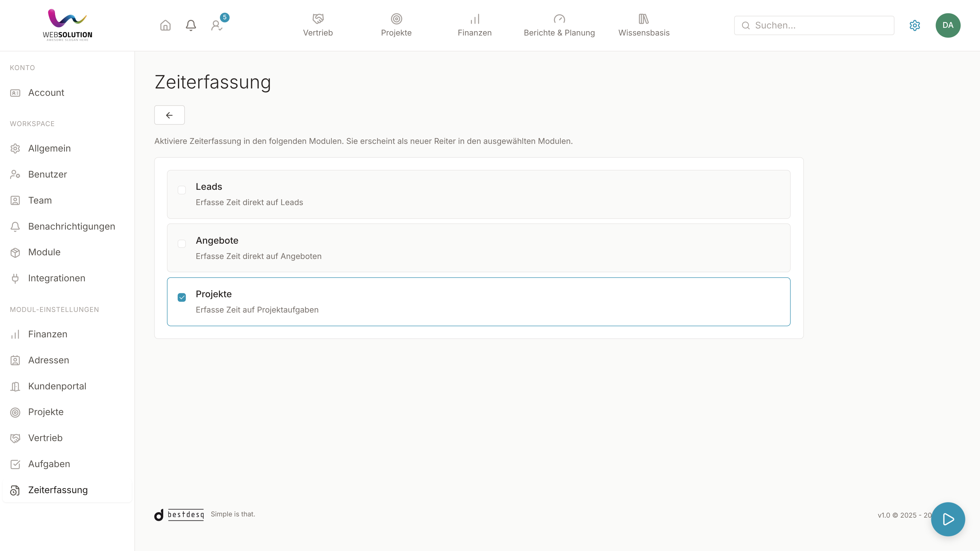Open Allgemein workspace settings

[x=67, y=148]
